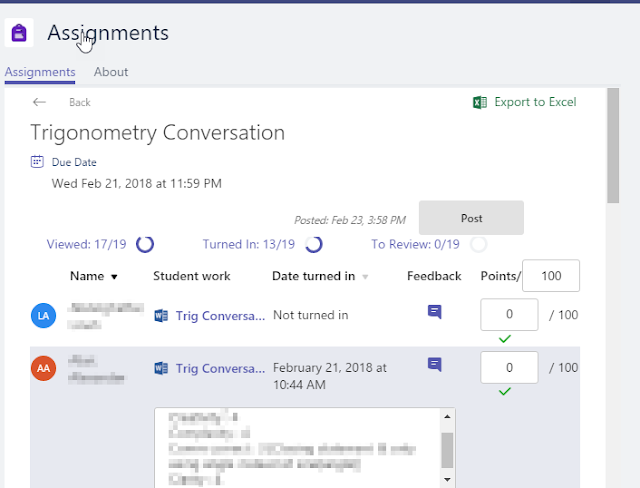The width and height of the screenshot is (640, 488).
Task: Switch to the About tab
Action: pyautogui.click(x=111, y=72)
